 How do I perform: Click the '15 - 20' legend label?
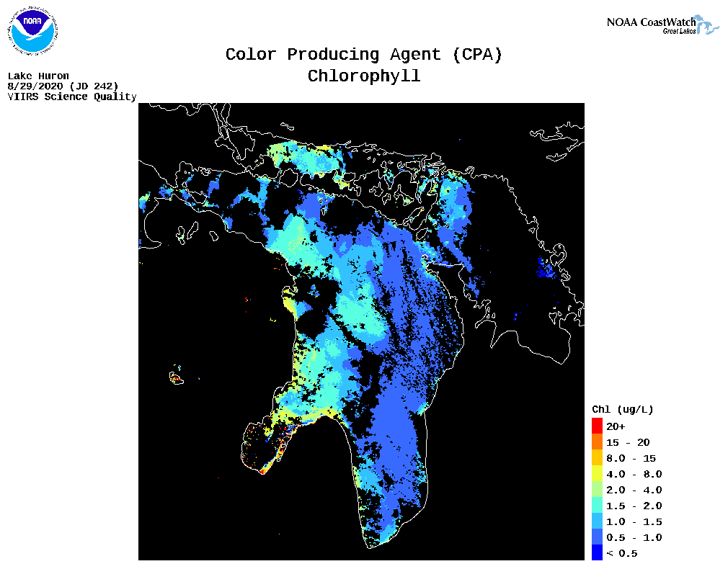coord(628,442)
